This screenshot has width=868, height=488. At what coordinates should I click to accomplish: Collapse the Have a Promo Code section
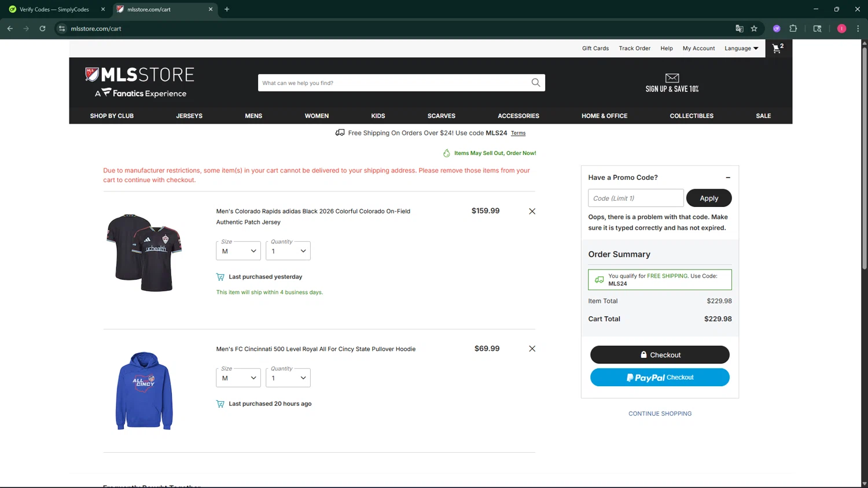point(728,178)
